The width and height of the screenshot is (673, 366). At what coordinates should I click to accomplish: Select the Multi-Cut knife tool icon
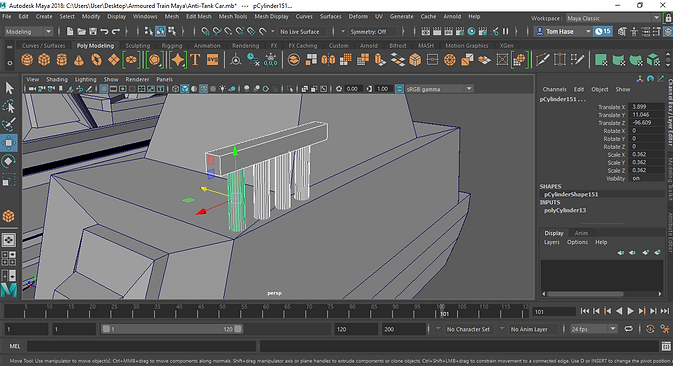coord(543,60)
